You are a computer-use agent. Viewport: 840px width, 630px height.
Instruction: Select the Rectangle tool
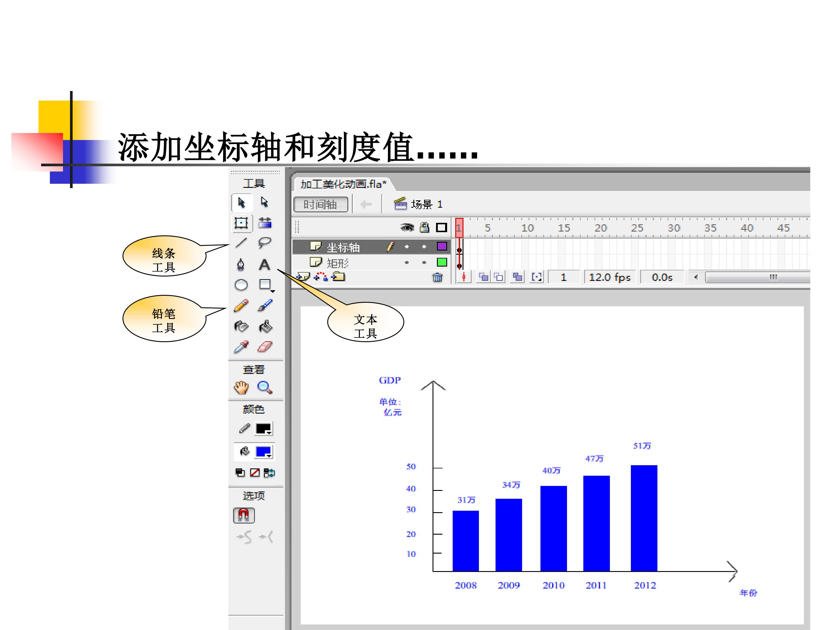[265, 284]
